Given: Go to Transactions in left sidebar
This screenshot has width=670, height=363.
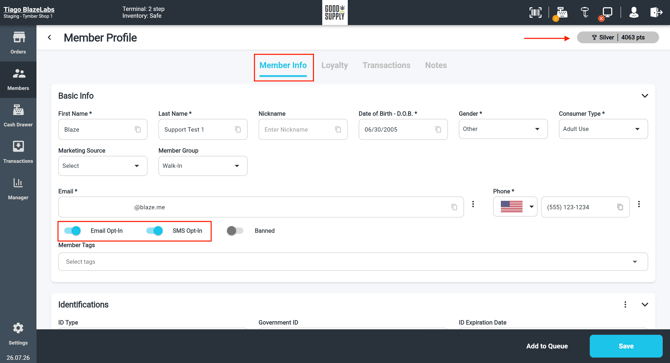Looking at the screenshot, I should point(18,152).
